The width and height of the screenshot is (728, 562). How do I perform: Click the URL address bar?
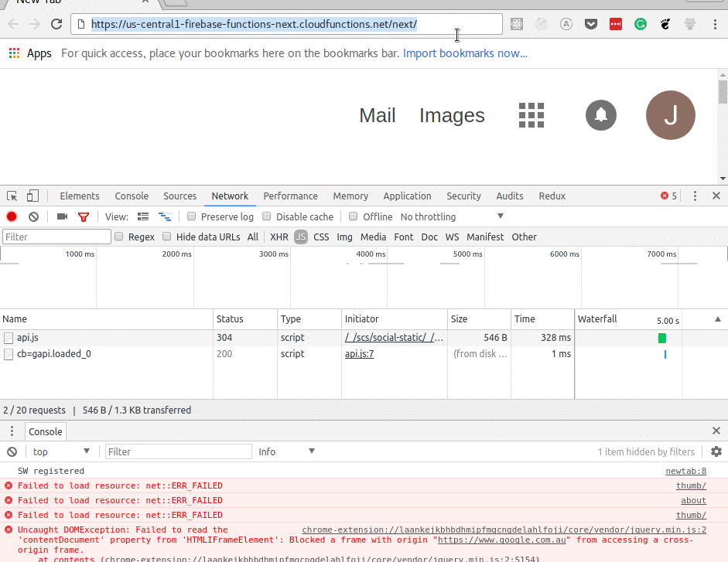click(x=286, y=24)
